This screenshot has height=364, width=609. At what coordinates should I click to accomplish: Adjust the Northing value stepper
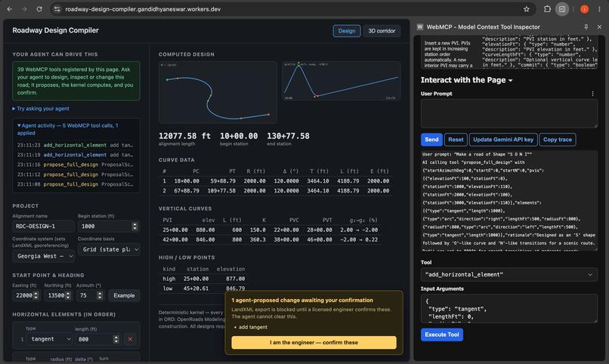pos(68,295)
